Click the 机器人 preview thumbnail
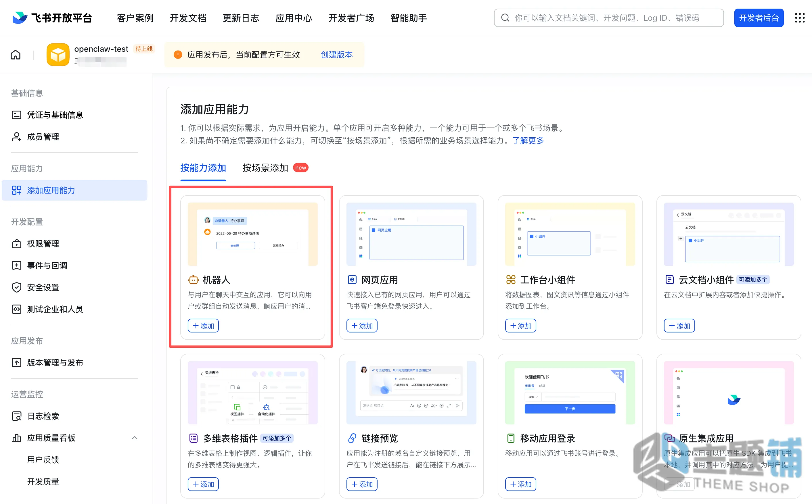Viewport: 812px width, 504px height. tap(252, 234)
